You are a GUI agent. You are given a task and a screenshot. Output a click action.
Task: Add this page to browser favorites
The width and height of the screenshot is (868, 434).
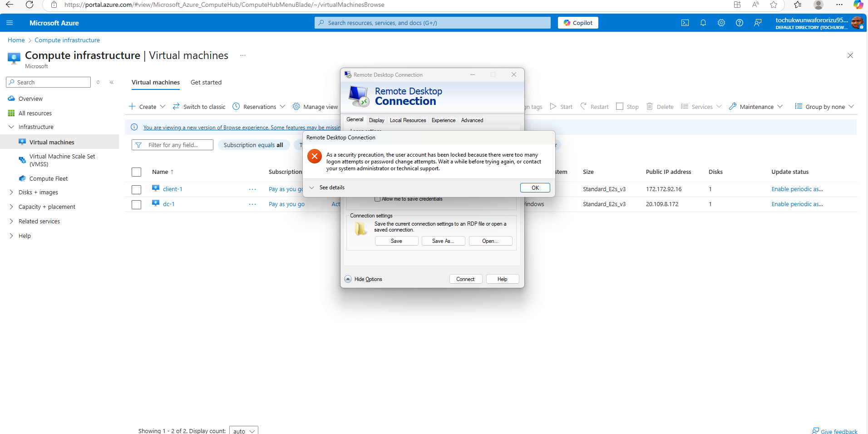774,5
